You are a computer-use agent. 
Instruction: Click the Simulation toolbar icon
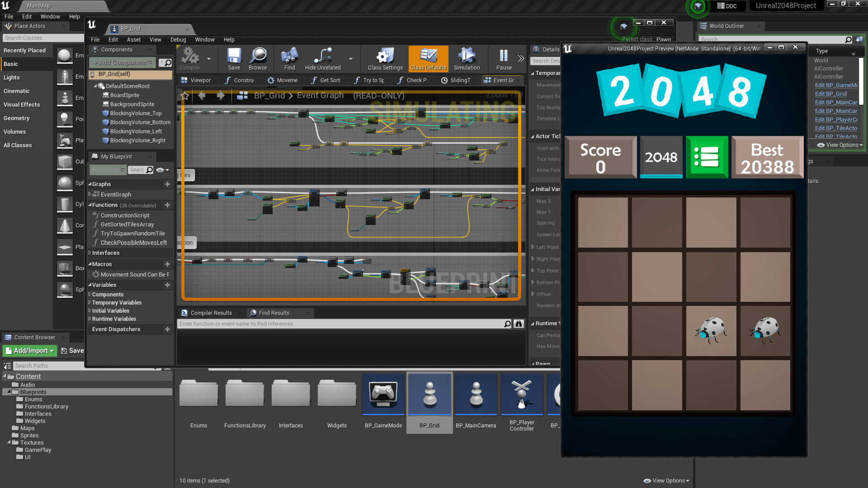click(467, 59)
